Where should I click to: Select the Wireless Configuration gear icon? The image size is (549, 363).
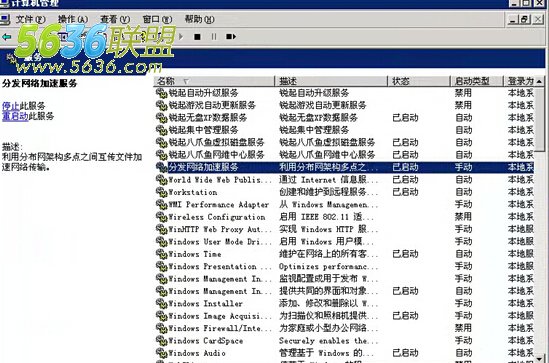(161, 217)
